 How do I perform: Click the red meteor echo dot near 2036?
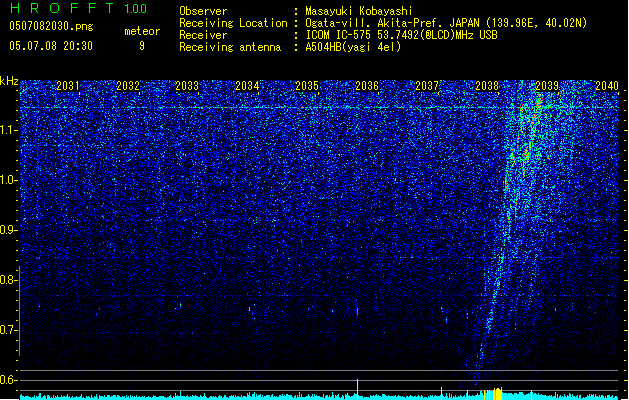pos(357,311)
